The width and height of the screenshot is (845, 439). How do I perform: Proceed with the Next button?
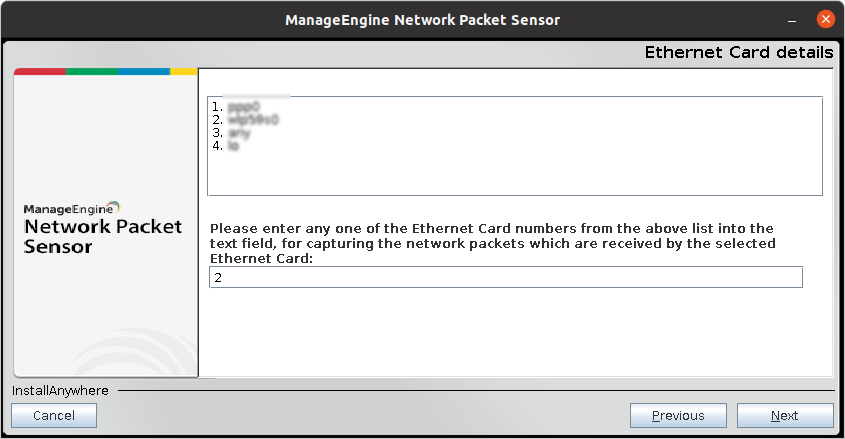[785, 416]
